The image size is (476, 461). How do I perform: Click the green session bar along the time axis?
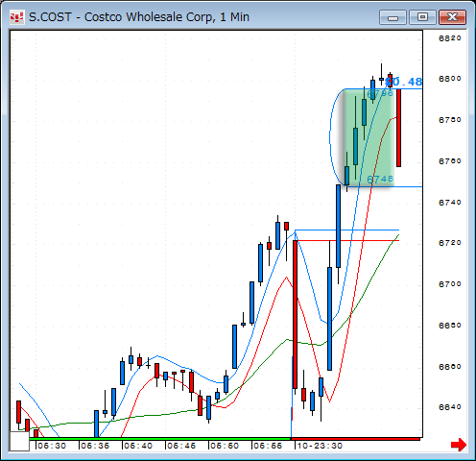tap(160, 439)
